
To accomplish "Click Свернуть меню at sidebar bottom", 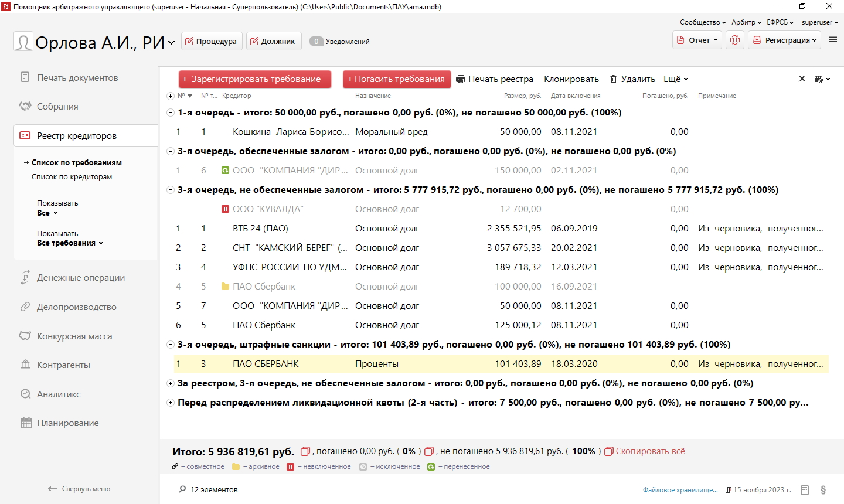I will tap(79, 488).
